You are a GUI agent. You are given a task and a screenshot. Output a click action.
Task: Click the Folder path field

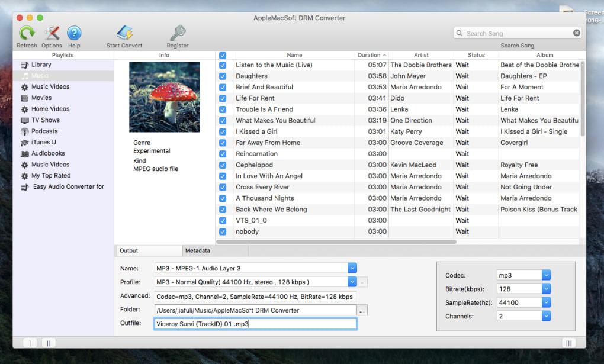(x=255, y=310)
